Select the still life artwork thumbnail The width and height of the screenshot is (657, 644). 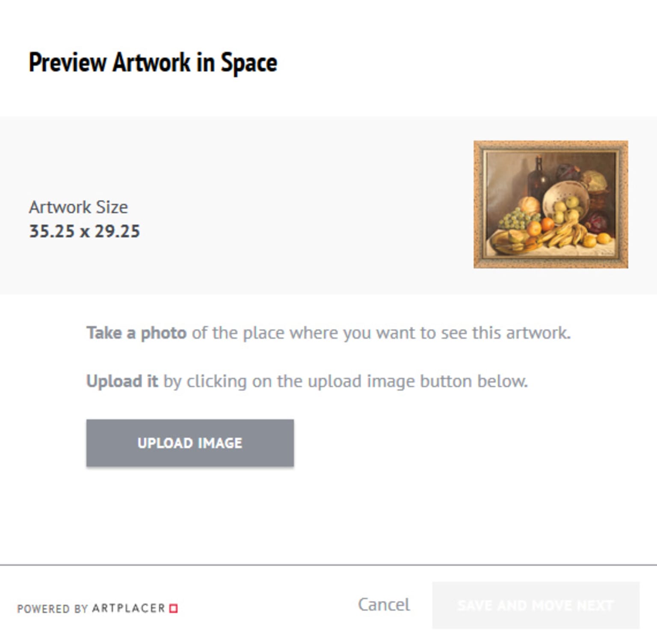tap(550, 204)
